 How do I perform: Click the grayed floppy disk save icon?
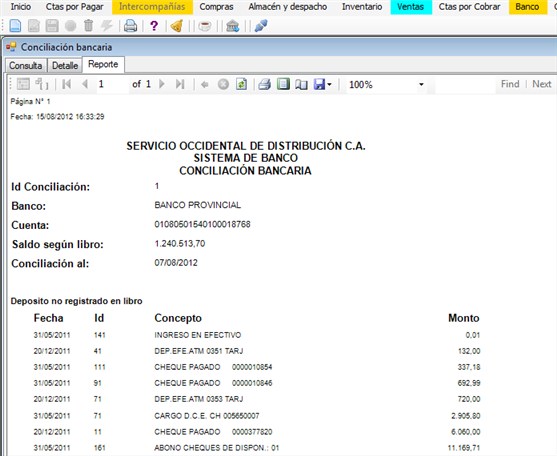point(52,26)
